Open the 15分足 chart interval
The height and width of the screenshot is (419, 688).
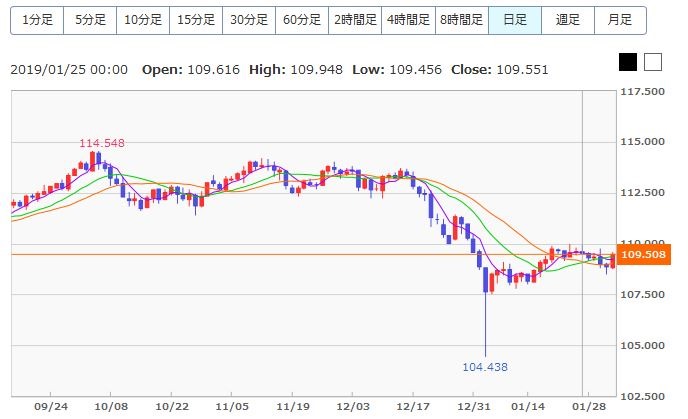pyautogui.click(x=196, y=20)
